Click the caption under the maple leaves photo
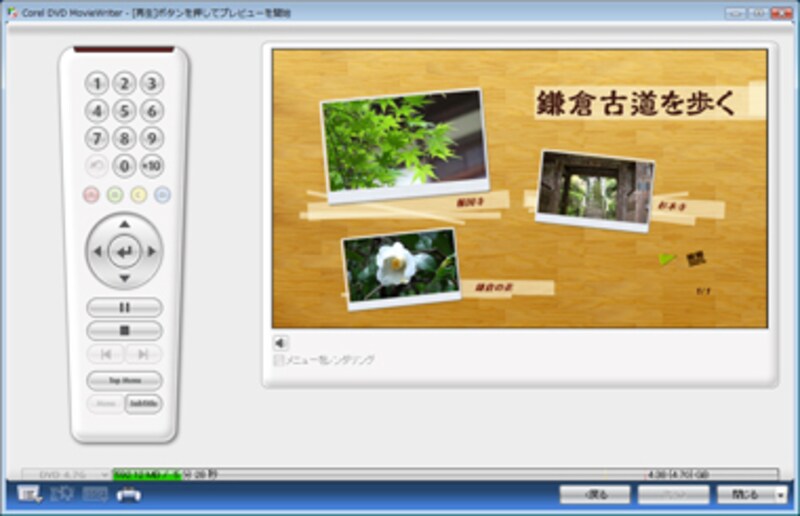This screenshot has width=800, height=516. 470,203
